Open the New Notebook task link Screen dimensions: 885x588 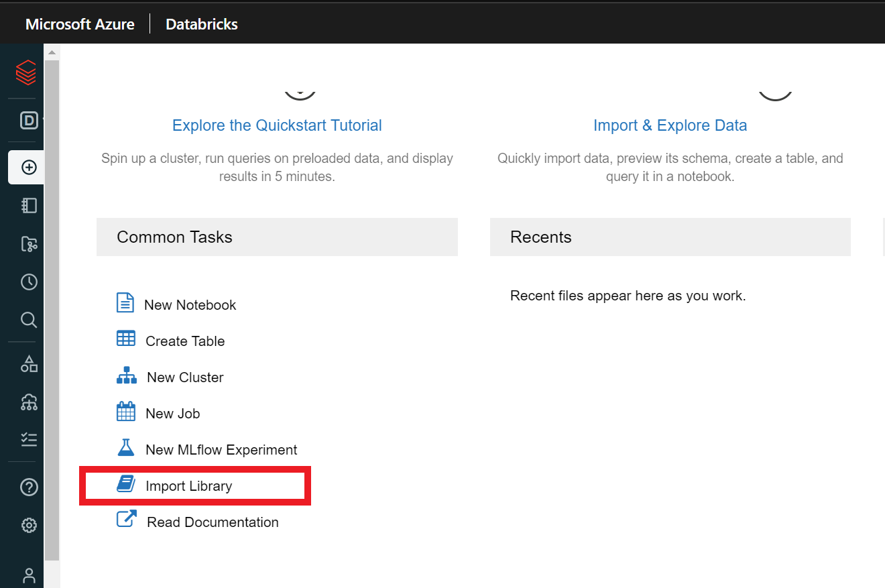190,305
